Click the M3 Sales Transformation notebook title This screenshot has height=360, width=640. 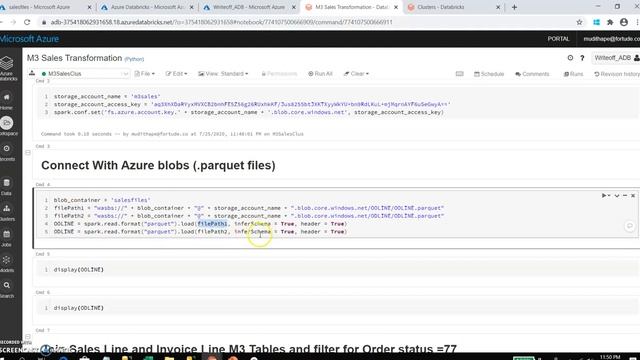click(x=74, y=58)
